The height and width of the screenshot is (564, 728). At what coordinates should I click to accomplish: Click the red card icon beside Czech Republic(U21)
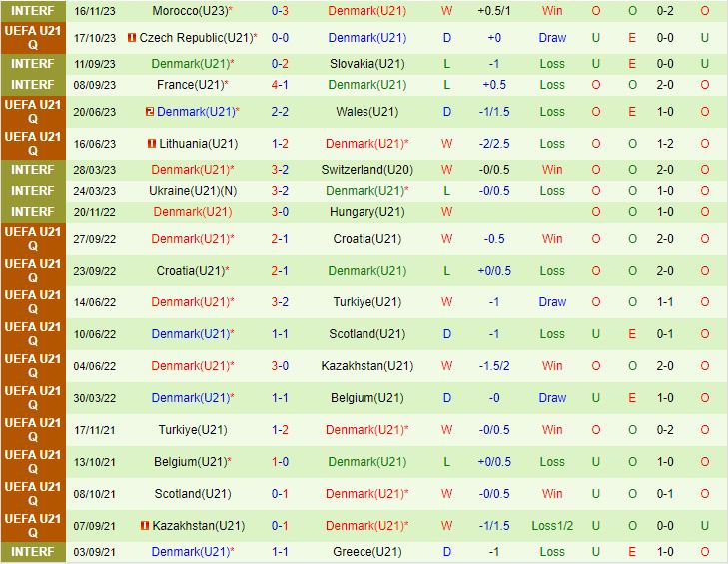click(x=132, y=38)
